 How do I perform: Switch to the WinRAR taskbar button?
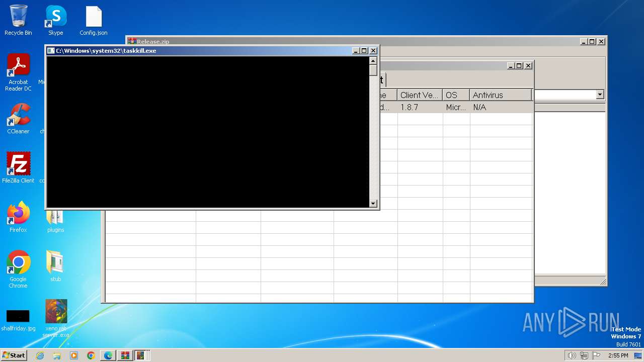(x=125, y=355)
